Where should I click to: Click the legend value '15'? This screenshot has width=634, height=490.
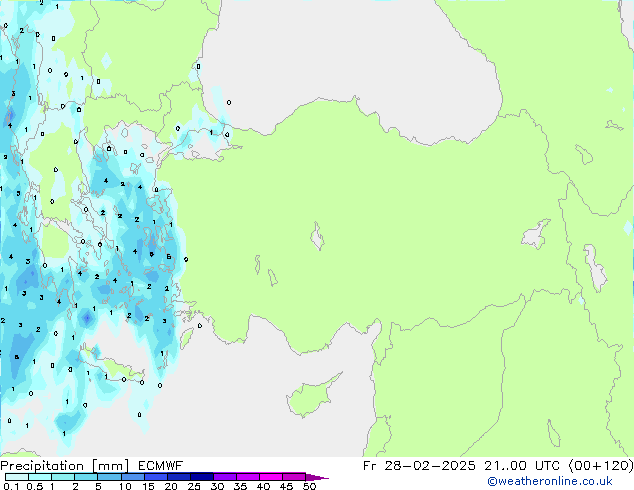(148, 486)
